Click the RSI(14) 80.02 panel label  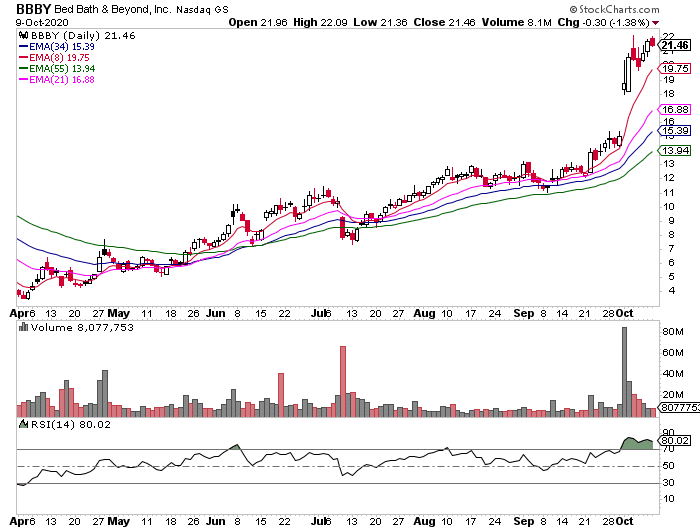tap(71, 424)
